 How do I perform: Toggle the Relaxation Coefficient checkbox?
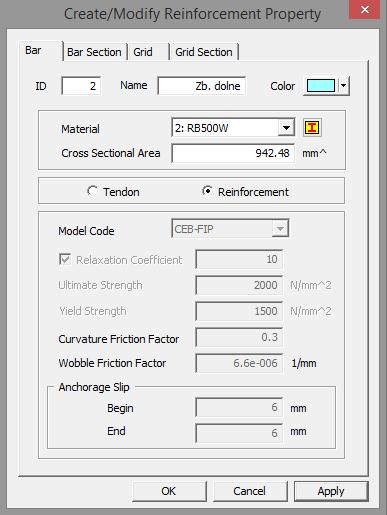[x=65, y=259]
